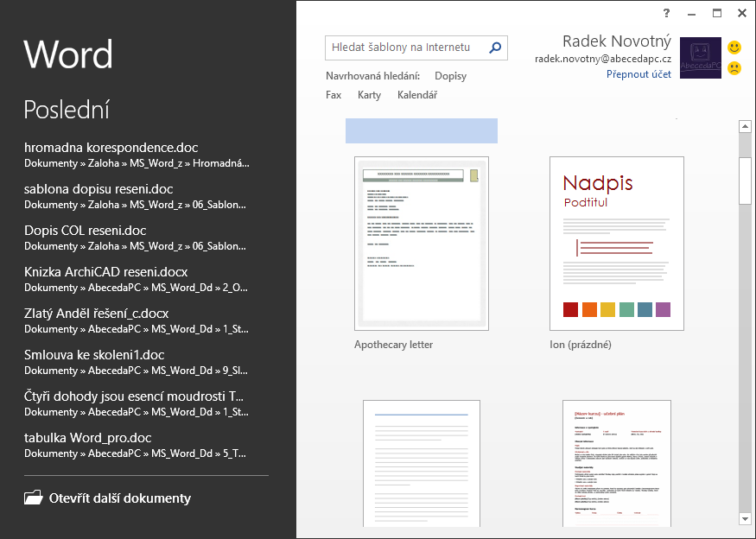Open recent file Smlouva ke skoleni1.doc
Screen dimensions: 756x539
point(136,362)
